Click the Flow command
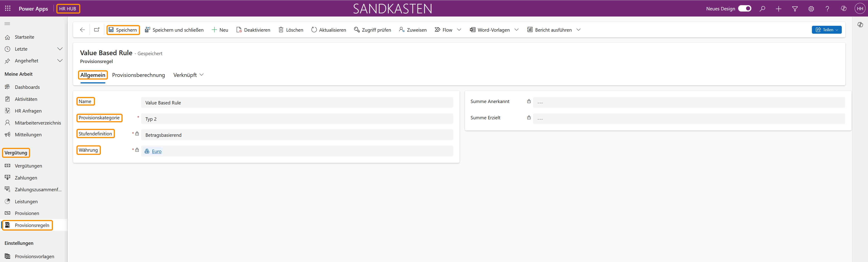Viewport: 868px width, 262px height. tap(443, 30)
